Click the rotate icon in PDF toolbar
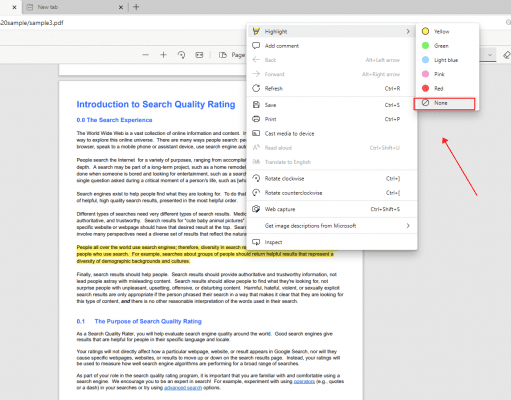Screen dimensions: 511x400 pos(181,55)
